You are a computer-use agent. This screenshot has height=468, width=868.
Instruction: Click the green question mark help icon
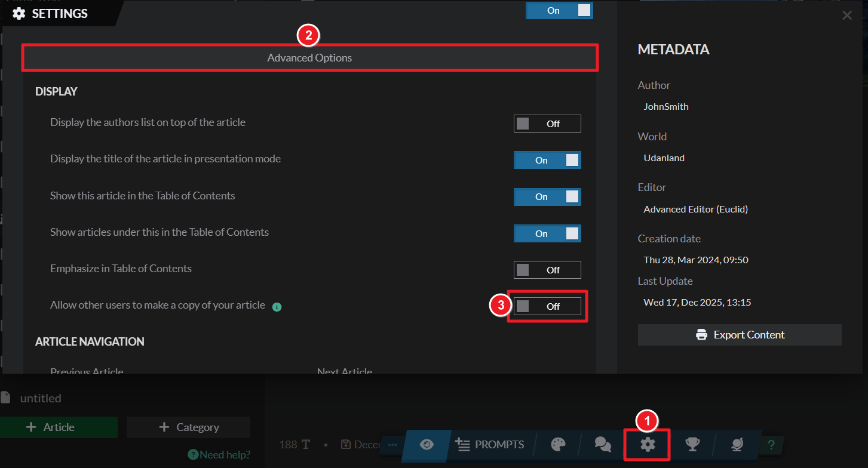(771, 445)
